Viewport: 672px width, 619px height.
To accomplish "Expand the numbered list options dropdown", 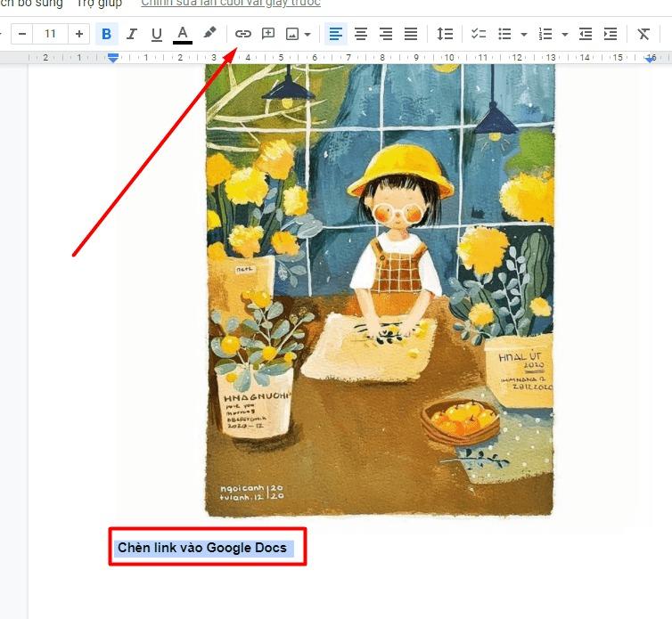I will coord(565,34).
